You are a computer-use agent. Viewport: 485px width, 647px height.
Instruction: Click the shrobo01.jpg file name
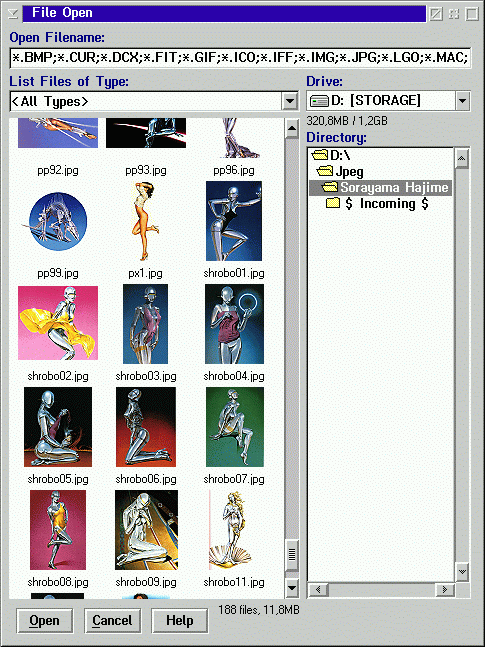coord(234,273)
